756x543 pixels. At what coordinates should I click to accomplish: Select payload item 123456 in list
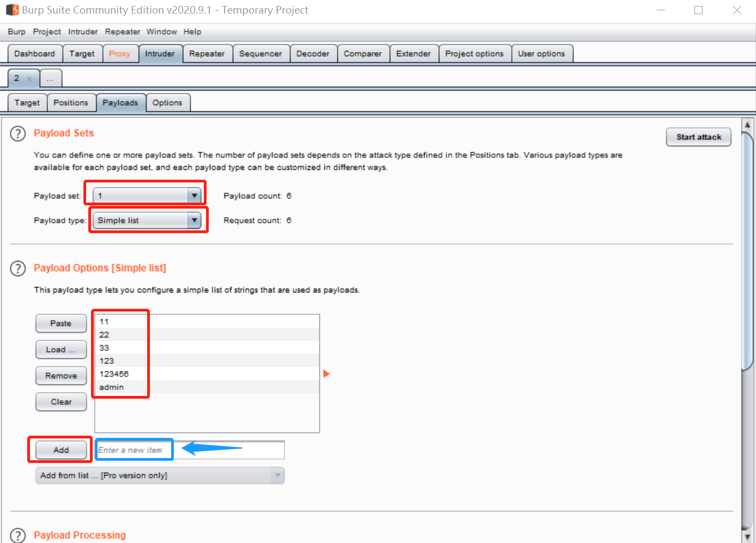click(x=207, y=374)
